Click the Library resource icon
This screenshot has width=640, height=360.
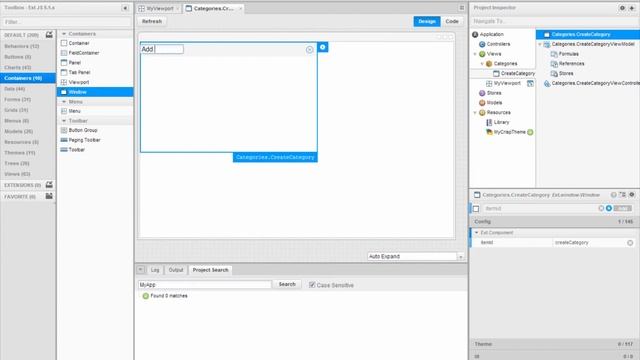click(x=489, y=122)
